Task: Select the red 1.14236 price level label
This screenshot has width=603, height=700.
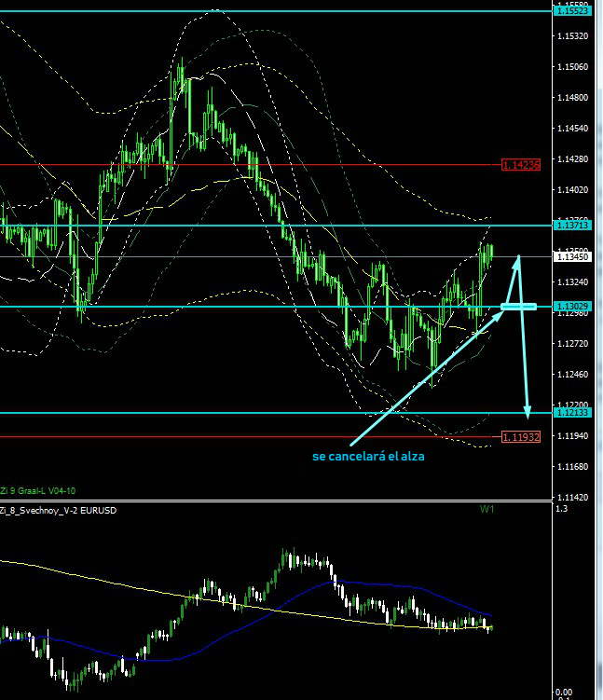Action: click(x=520, y=165)
